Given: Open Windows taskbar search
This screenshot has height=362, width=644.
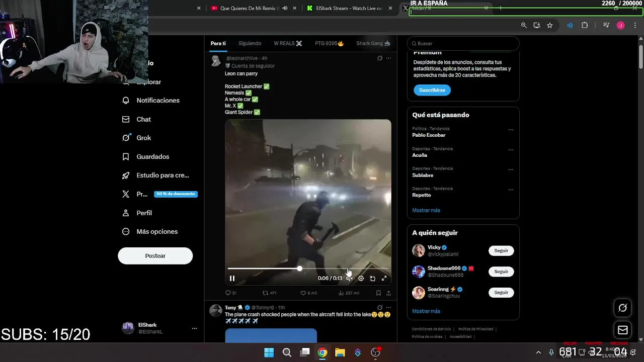Looking at the screenshot, I should point(287,352).
